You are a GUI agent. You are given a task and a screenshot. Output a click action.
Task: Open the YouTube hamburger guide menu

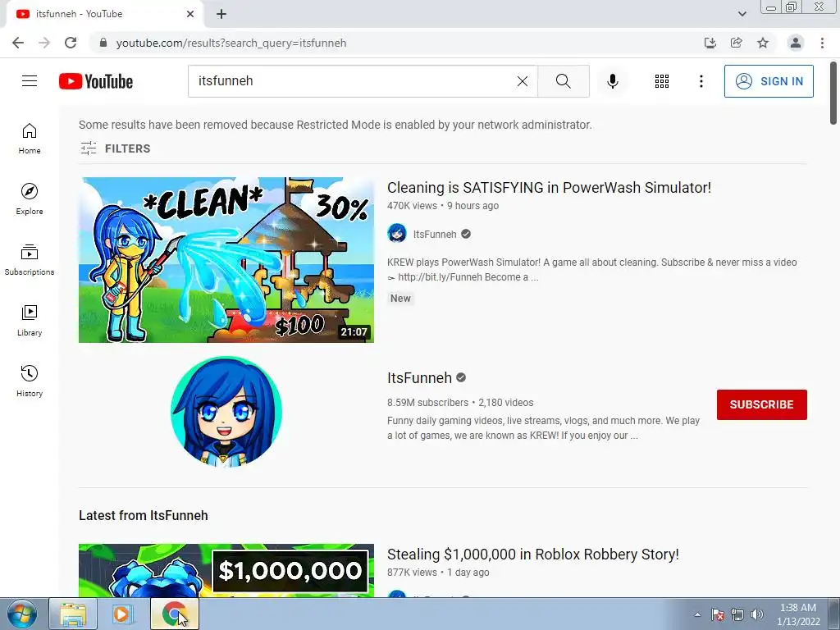30,81
